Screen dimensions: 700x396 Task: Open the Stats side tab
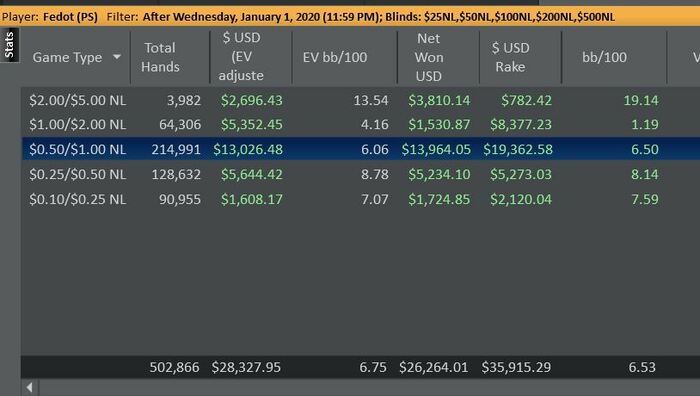coord(9,45)
